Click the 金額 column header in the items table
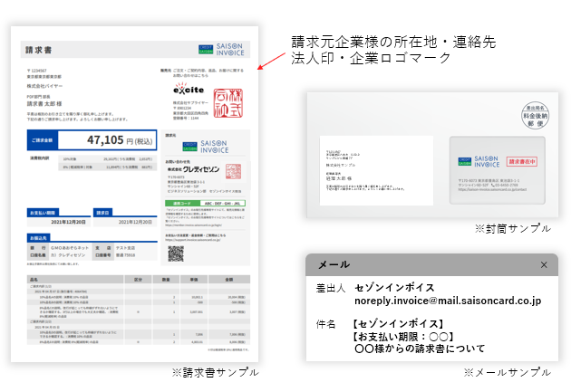 pos(229,279)
